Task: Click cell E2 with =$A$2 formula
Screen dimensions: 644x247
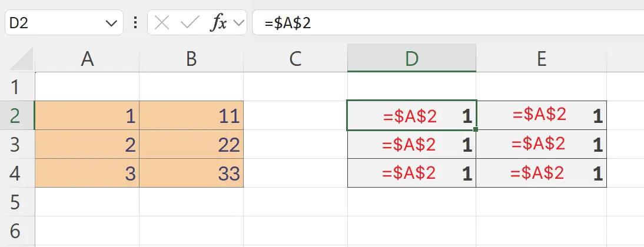Action: click(x=541, y=115)
